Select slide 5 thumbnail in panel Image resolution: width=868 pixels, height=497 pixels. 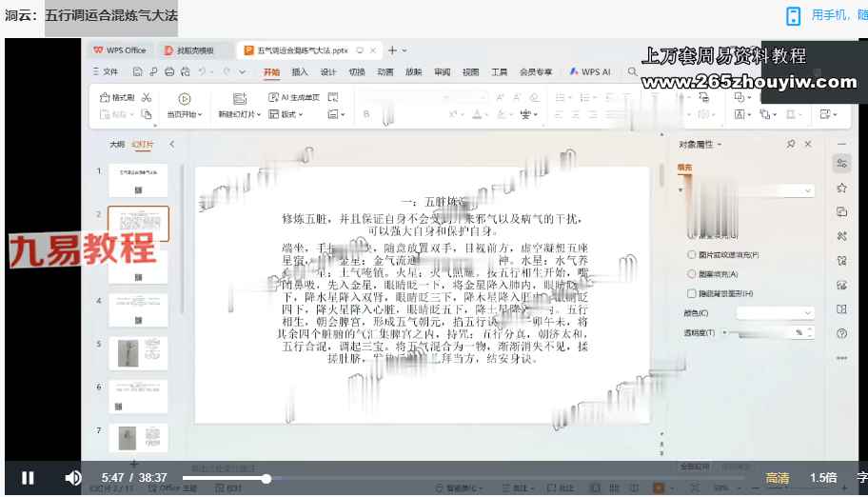[138, 353]
